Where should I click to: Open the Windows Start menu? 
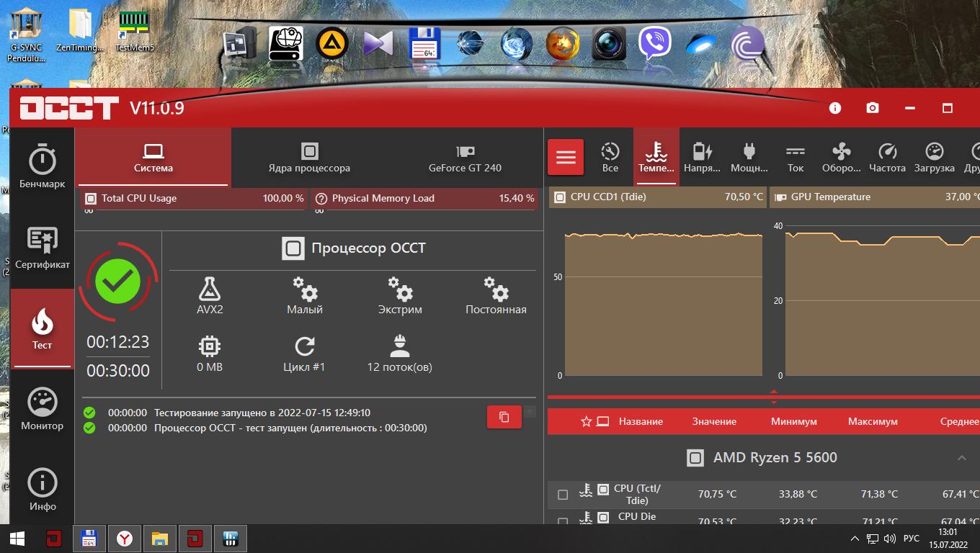pyautogui.click(x=17, y=539)
